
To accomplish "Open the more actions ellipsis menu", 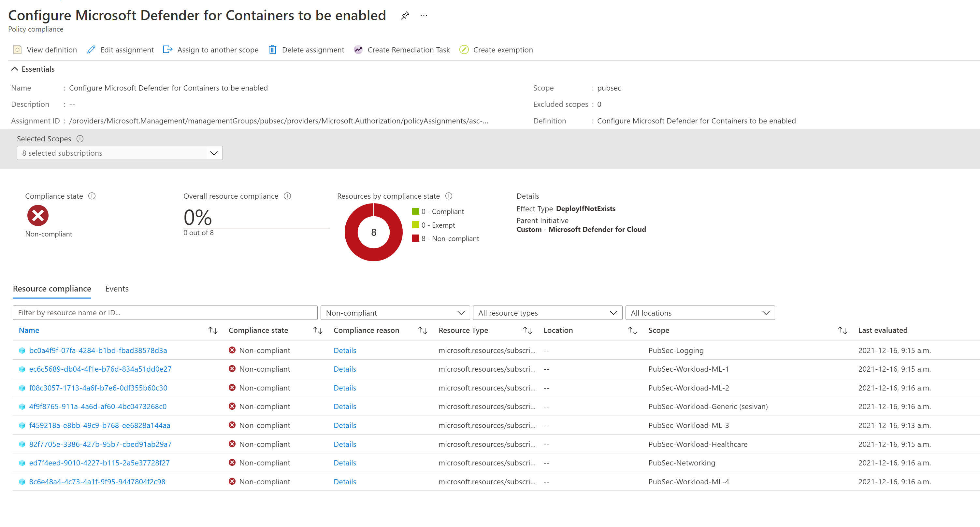I will point(424,15).
